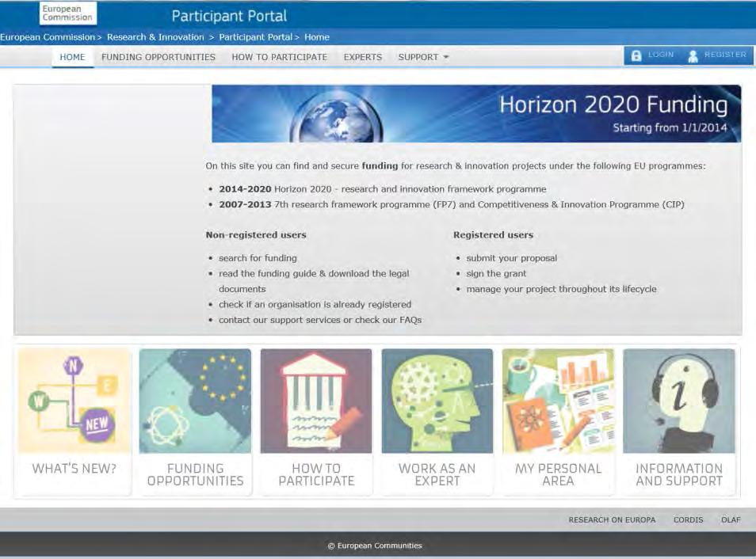Viewport: 756px width, 559px height.
Task: Open the Funding Opportunities tile with EU stars
Action: pyautogui.click(x=195, y=401)
